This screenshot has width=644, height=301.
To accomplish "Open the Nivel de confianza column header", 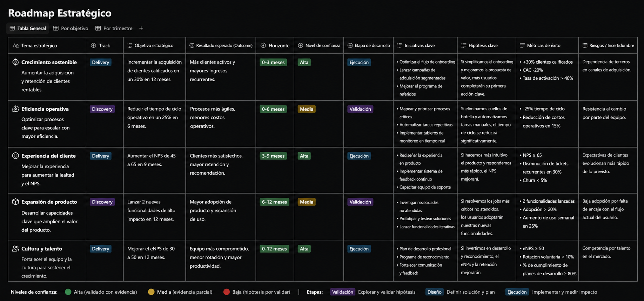I will click(319, 46).
